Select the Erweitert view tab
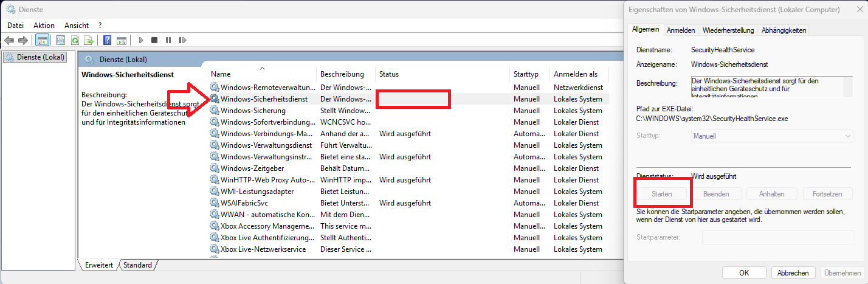The image size is (868, 284). 99,265
